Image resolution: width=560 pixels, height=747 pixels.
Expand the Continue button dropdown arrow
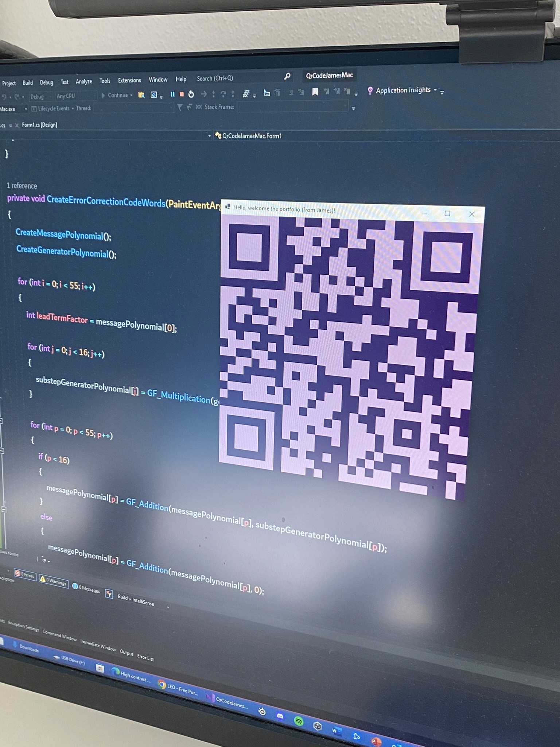(x=132, y=95)
